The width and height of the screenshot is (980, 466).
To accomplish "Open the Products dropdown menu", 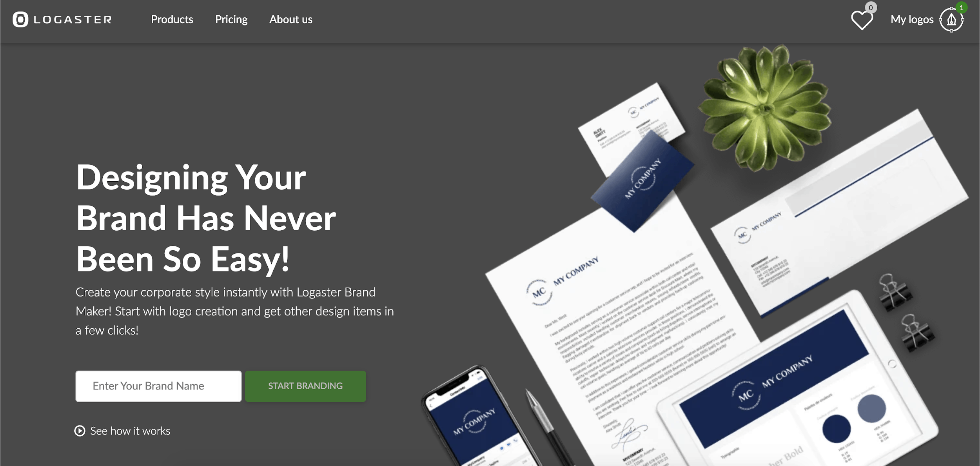I will tap(172, 19).
